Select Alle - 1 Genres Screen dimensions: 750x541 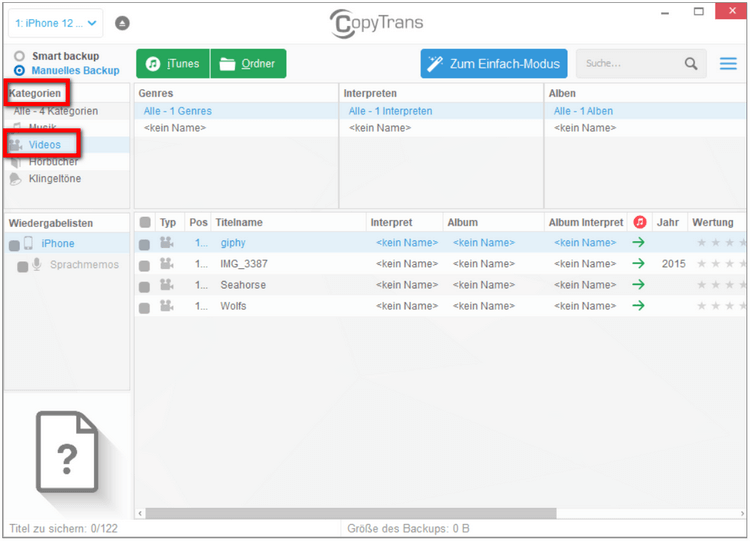click(236, 111)
